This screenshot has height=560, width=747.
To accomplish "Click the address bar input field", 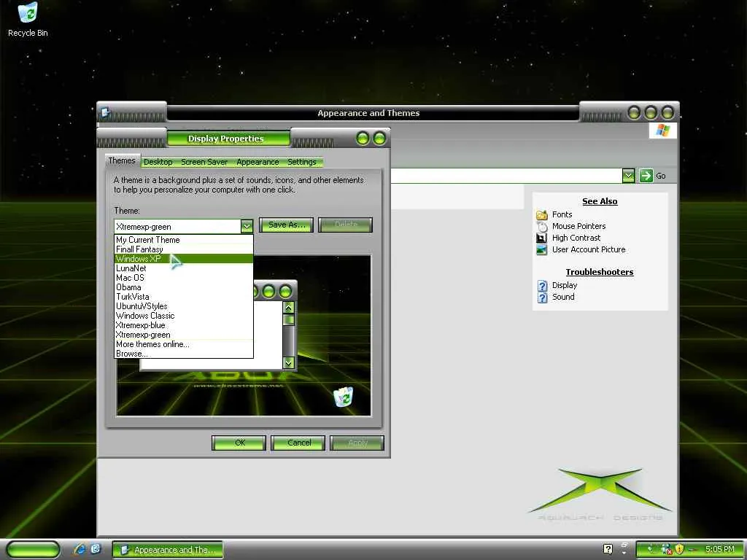I will click(x=506, y=176).
